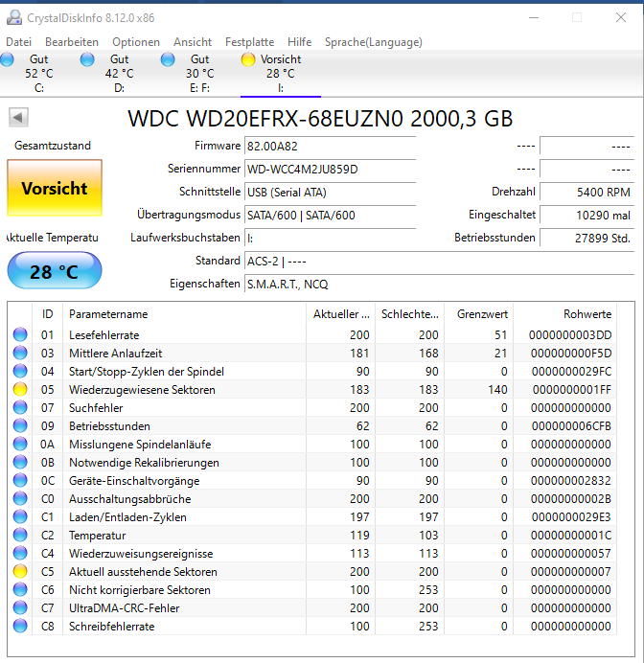Image resolution: width=644 pixels, height=663 pixels.
Task: Click the Rohwerte column header
Action: point(564,313)
